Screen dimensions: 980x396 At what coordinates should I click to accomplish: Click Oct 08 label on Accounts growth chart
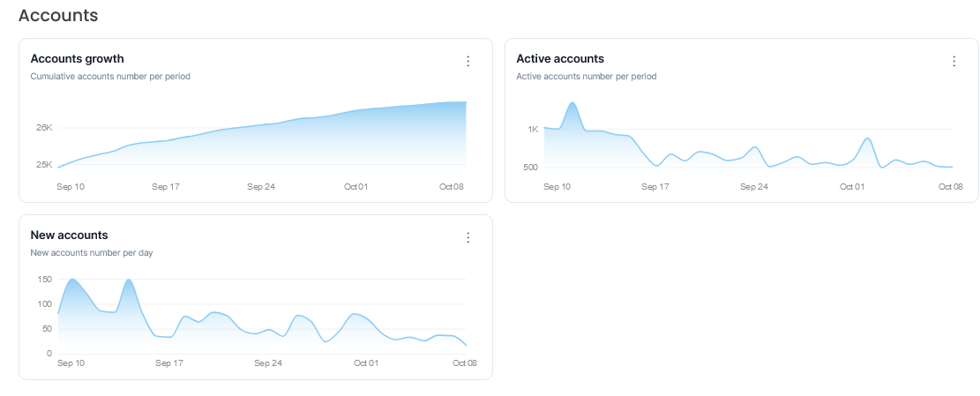(453, 187)
